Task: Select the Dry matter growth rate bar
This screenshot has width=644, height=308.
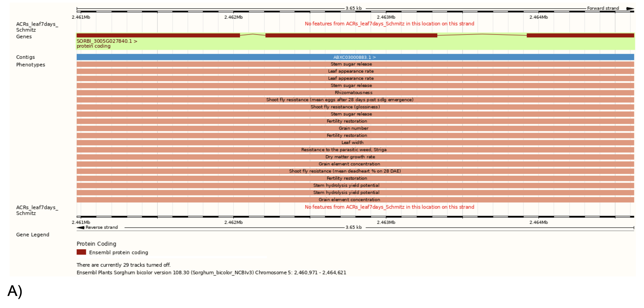Action: pyautogui.click(x=350, y=157)
